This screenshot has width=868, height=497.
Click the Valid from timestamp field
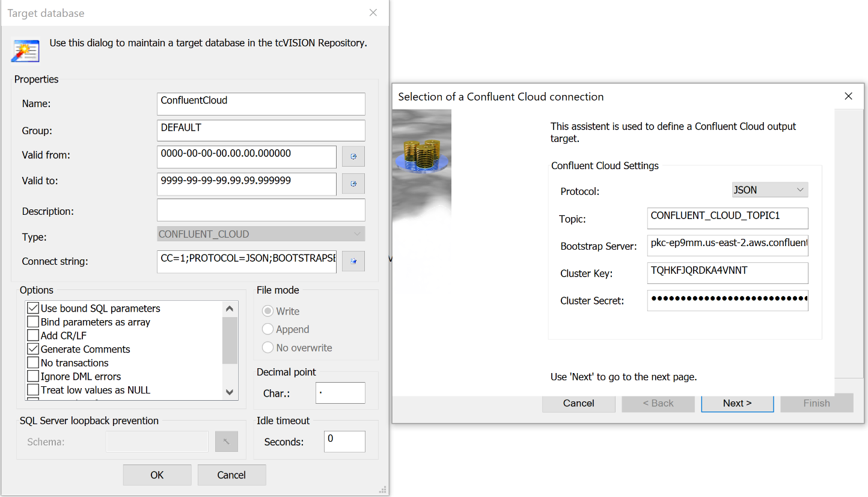pyautogui.click(x=246, y=156)
